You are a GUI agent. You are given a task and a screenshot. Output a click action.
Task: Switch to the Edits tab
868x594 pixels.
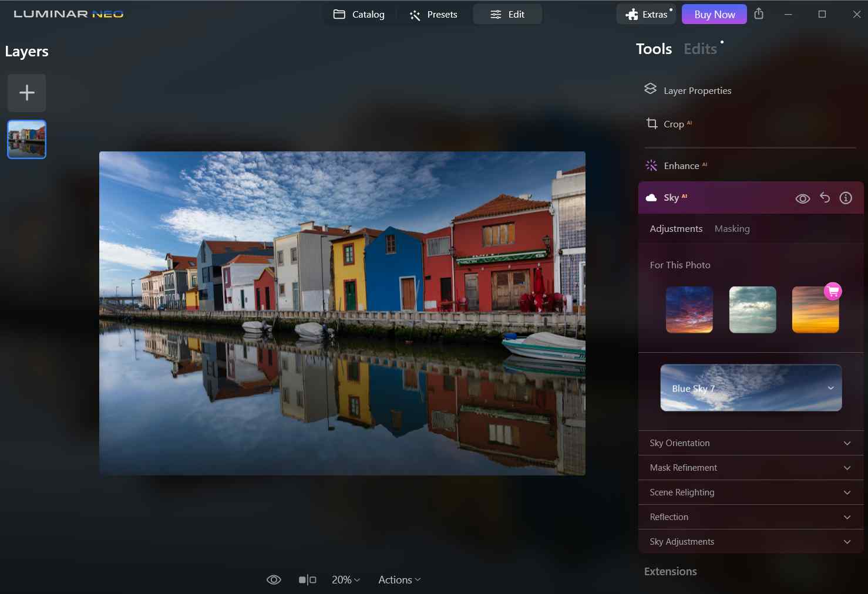tap(700, 49)
